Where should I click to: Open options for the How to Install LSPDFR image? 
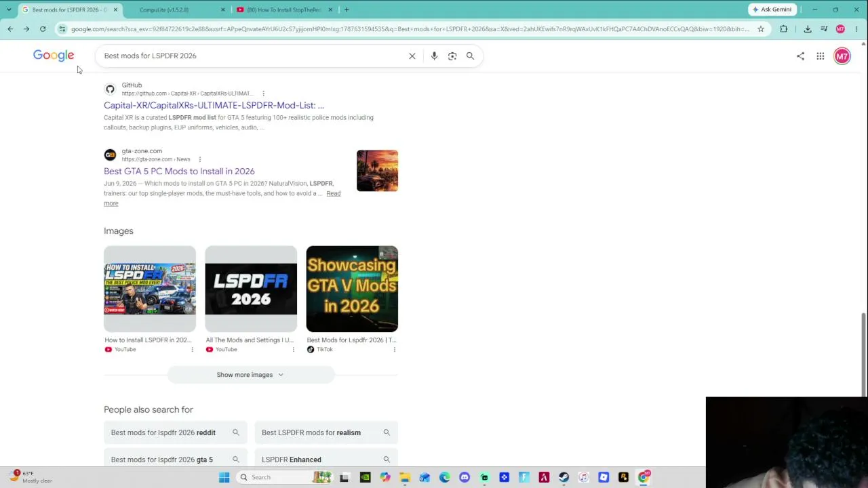pyautogui.click(x=192, y=350)
